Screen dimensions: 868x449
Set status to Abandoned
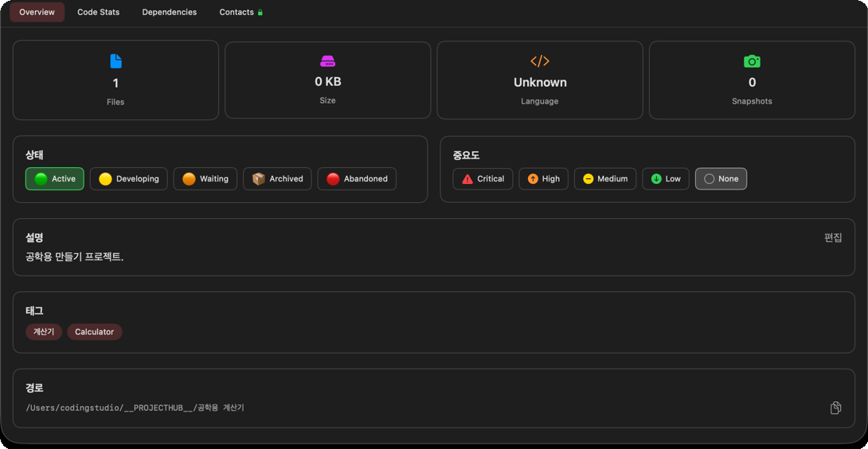click(x=357, y=179)
